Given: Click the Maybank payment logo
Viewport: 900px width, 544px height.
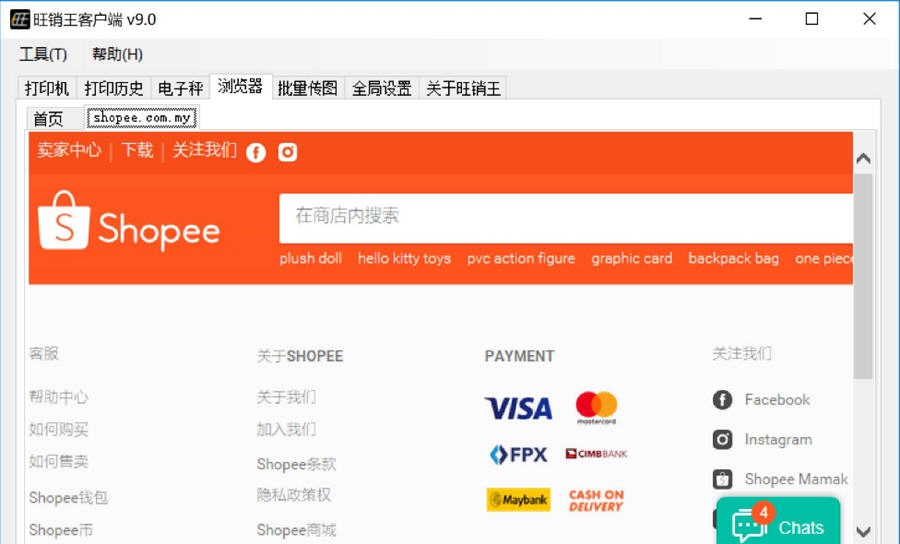Looking at the screenshot, I should 518,500.
